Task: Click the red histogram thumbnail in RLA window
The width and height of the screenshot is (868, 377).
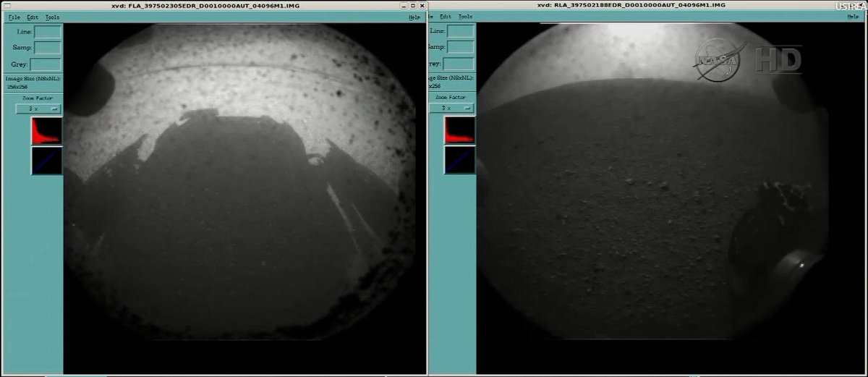Action: pos(459,130)
